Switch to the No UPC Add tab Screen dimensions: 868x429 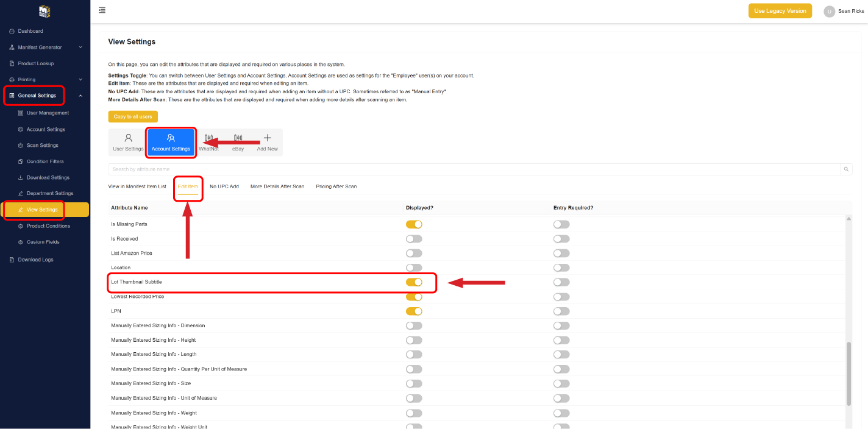click(x=224, y=186)
